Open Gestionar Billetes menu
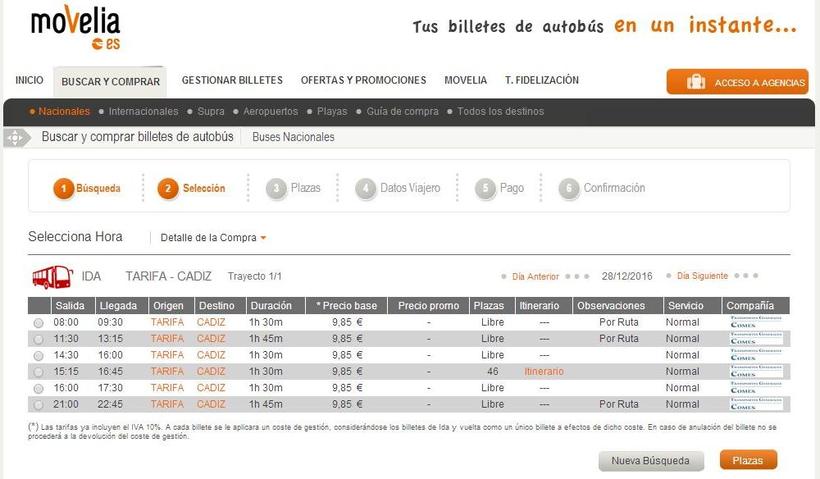The height and width of the screenshot is (479, 820). tap(232, 80)
